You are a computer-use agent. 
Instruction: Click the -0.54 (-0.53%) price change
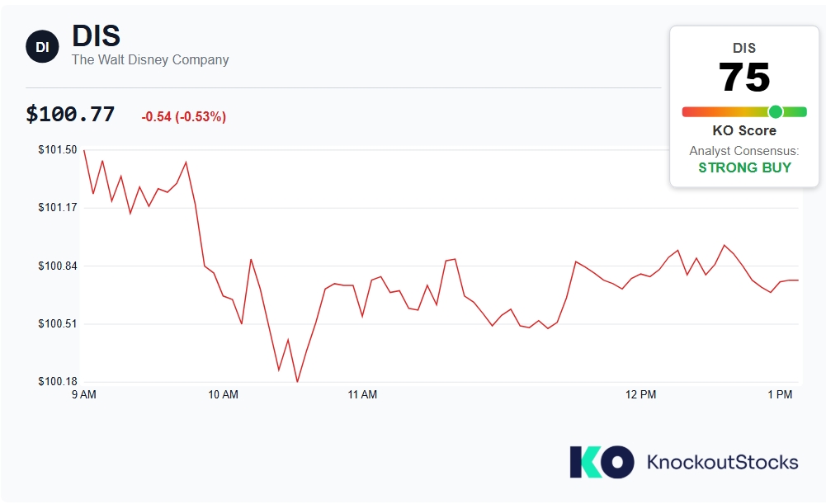184,116
